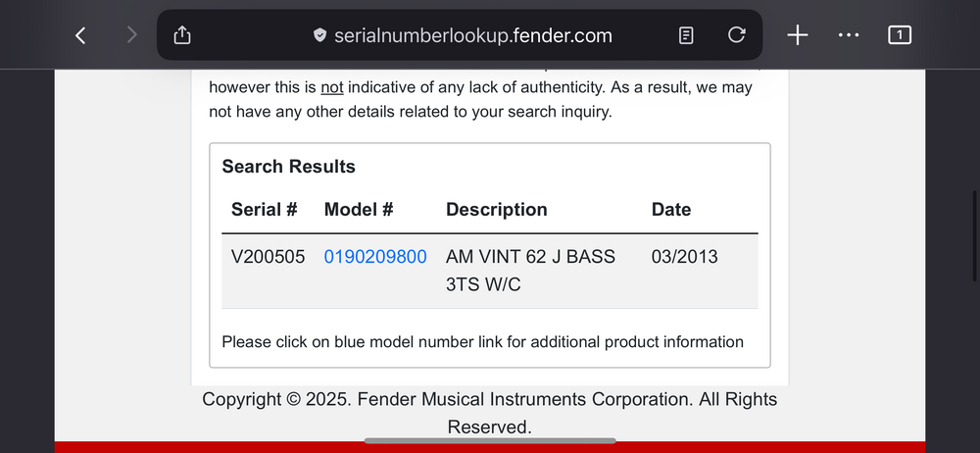Click the Model # column header

tap(359, 210)
